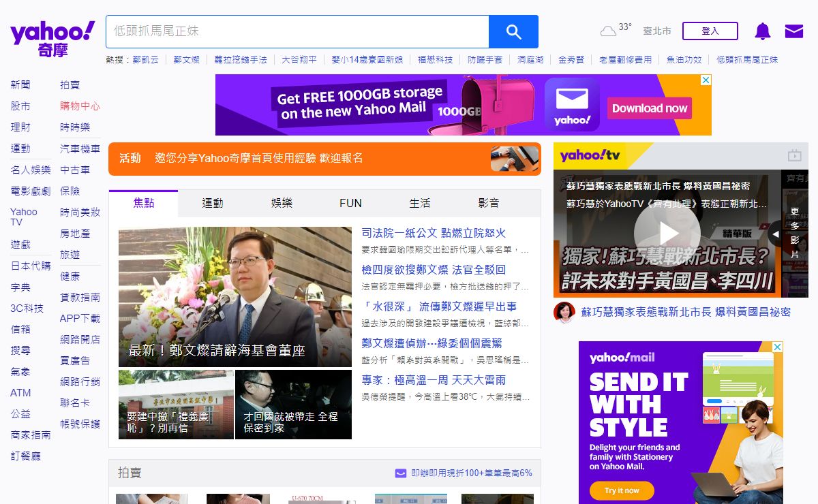Open 信箱 in the sidebar
Image resolution: width=818 pixels, height=504 pixels.
20,329
